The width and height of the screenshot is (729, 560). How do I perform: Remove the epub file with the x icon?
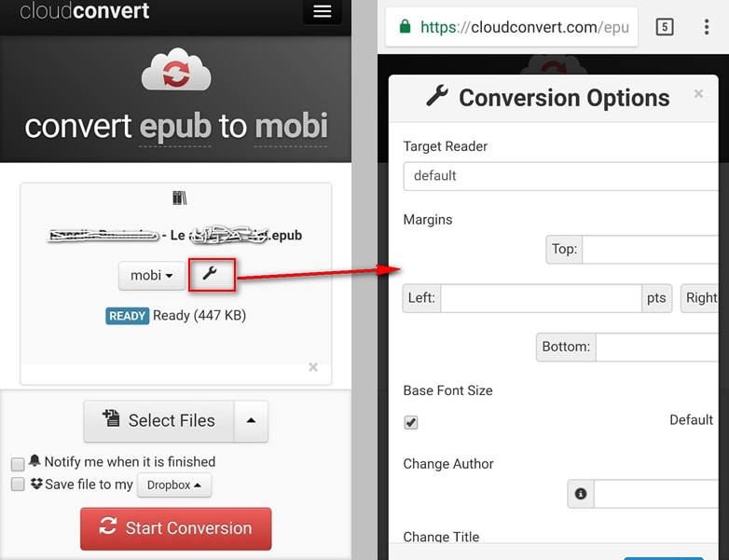click(x=313, y=367)
